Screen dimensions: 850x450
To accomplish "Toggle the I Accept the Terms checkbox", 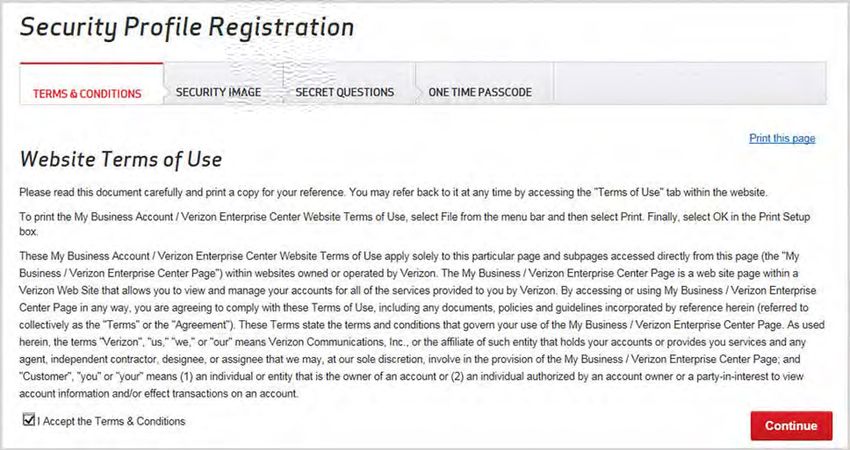I will pyautogui.click(x=29, y=419).
